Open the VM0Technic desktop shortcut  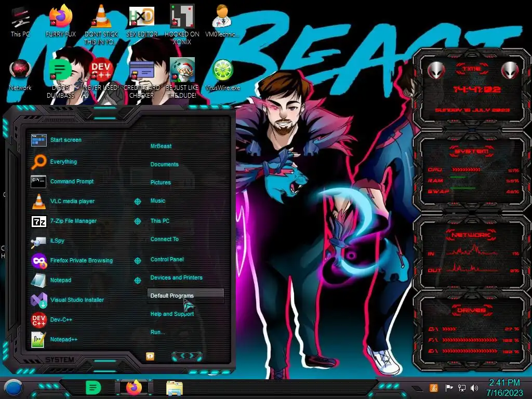(x=222, y=22)
